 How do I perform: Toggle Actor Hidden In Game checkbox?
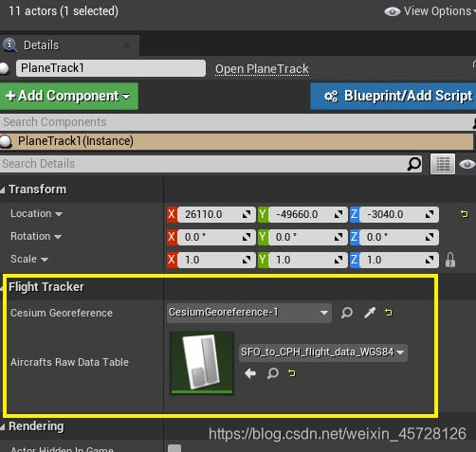point(174,448)
